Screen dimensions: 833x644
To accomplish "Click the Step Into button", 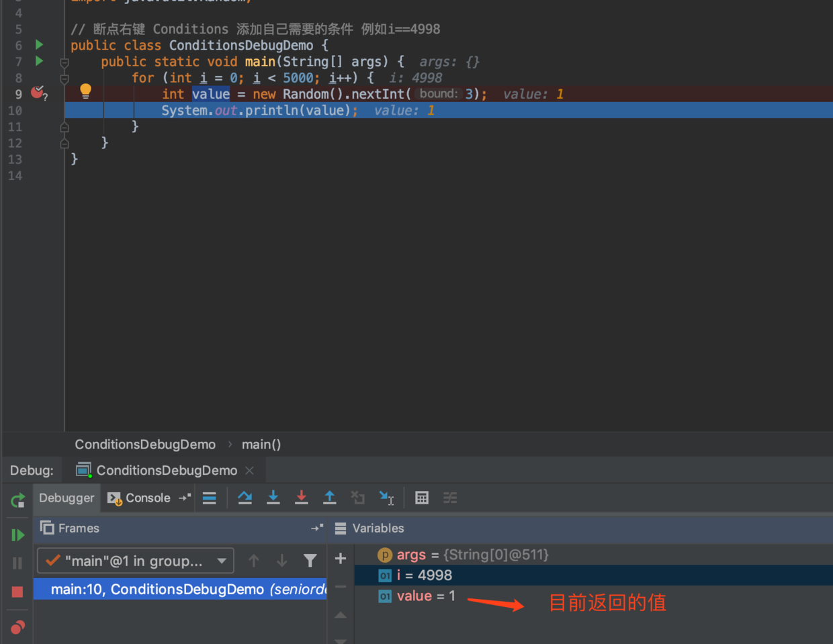I will pos(273,498).
